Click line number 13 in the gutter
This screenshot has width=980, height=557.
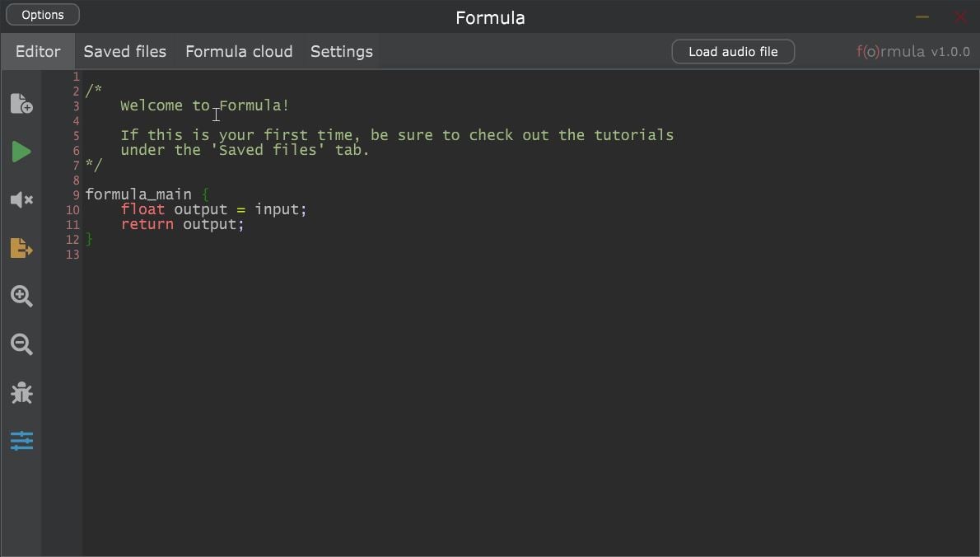[x=72, y=255]
